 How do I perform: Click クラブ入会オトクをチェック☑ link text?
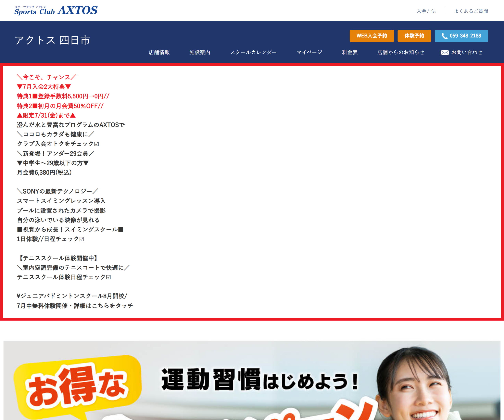[x=58, y=144]
